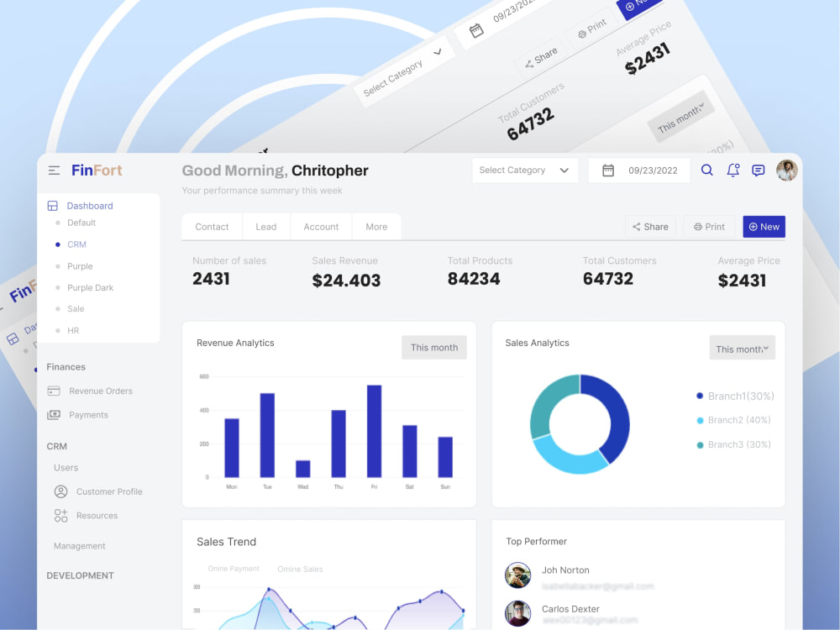Open Users under CRM
The height and width of the screenshot is (630, 840).
tap(66, 468)
